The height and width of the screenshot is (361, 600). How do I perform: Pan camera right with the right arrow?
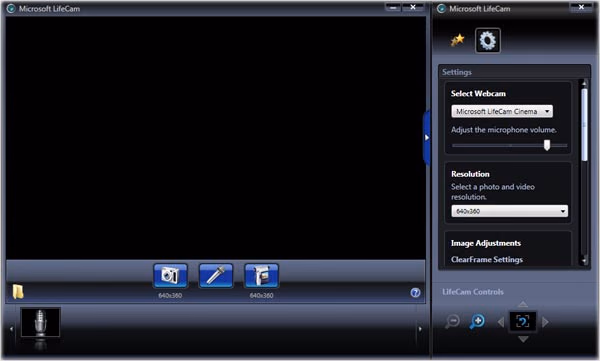[545, 322]
